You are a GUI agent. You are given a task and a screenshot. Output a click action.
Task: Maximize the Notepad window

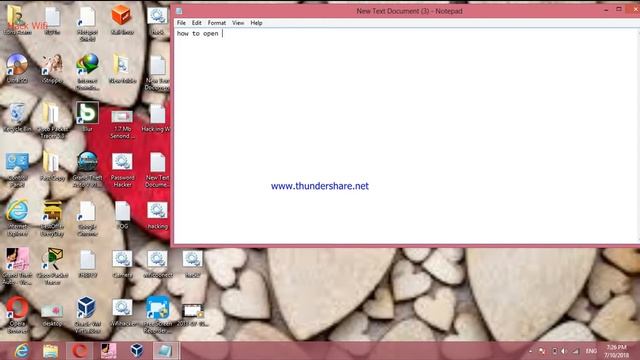[619, 9]
